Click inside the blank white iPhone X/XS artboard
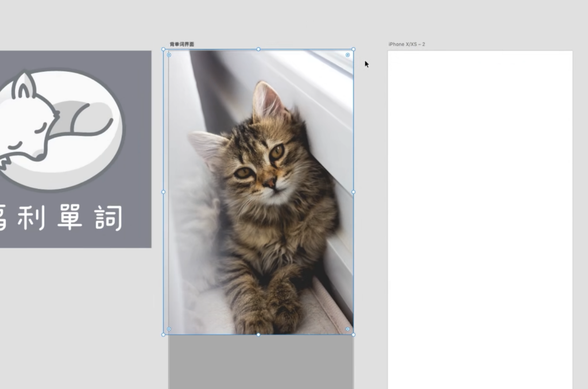 click(x=479, y=218)
